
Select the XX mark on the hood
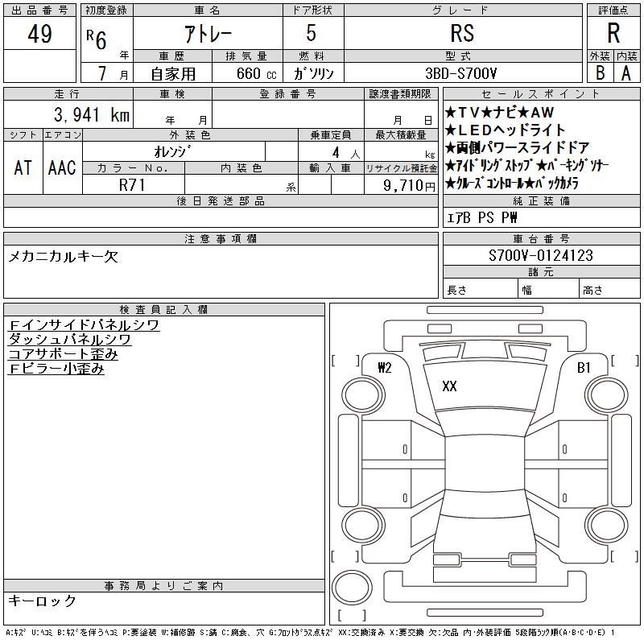point(449,386)
